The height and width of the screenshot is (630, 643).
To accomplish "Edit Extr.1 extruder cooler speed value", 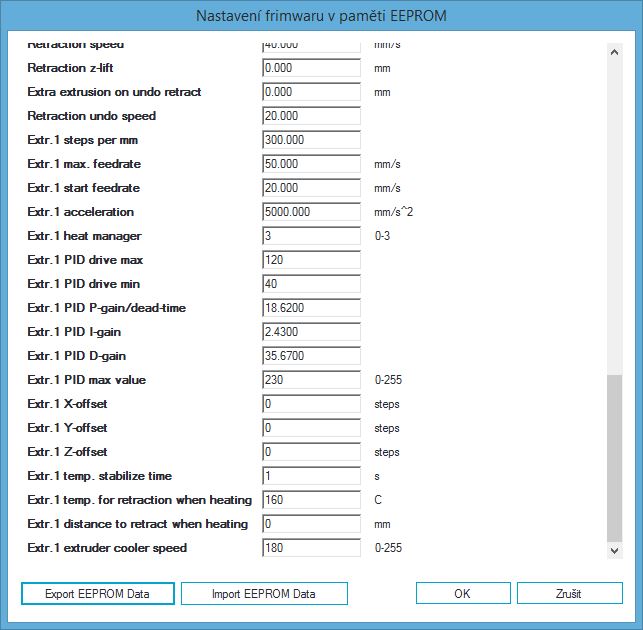I will [x=310, y=548].
